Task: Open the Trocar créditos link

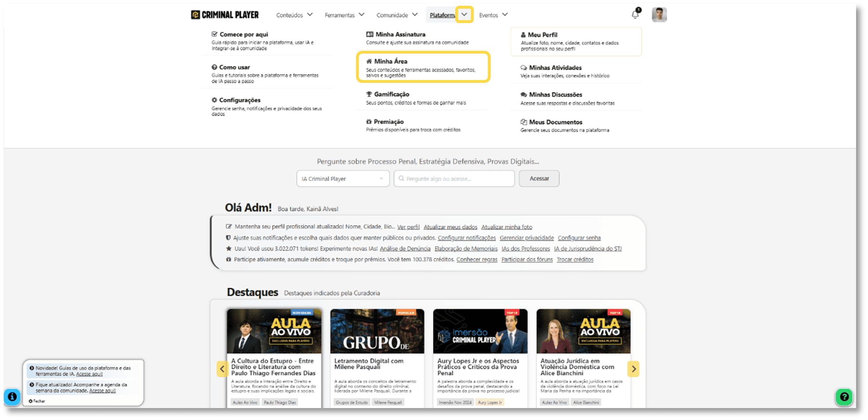Action: pyautogui.click(x=575, y=259)
